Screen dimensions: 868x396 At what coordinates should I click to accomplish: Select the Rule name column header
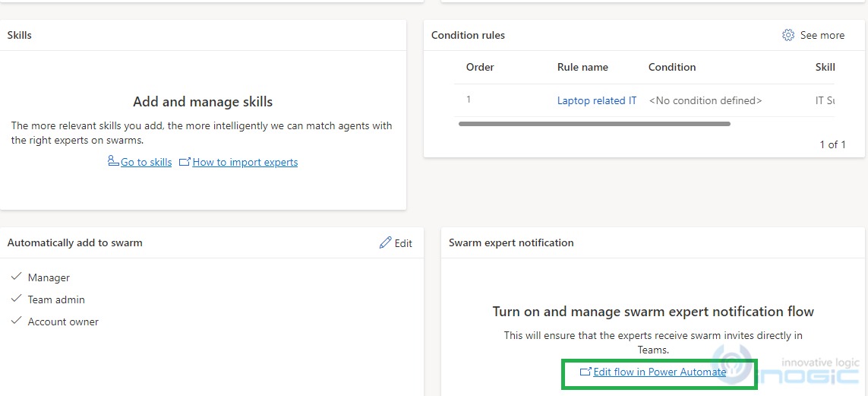[582, 68]
